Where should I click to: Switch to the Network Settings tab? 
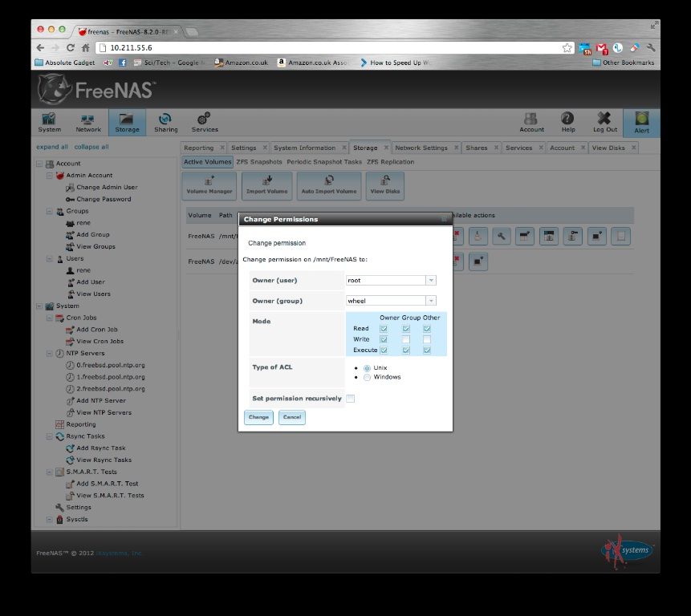421,148
